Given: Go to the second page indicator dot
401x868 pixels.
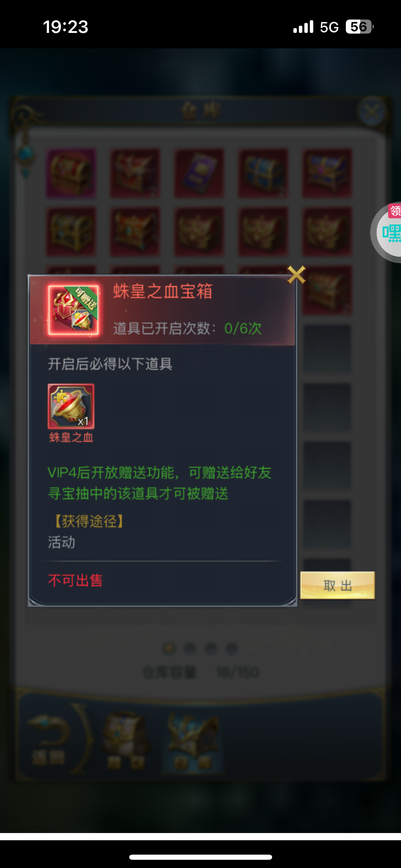Looking at the screenshot, I should pos(190,648).
